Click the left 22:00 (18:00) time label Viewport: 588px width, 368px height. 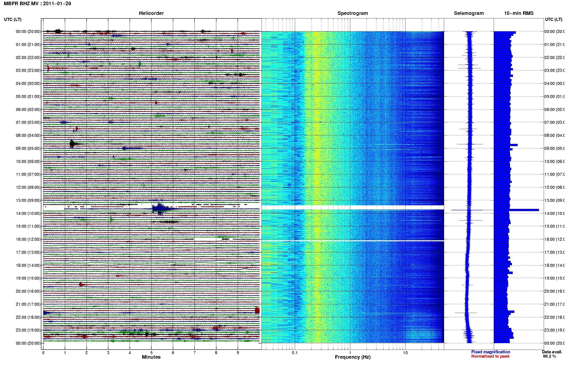tap(28, 317)
